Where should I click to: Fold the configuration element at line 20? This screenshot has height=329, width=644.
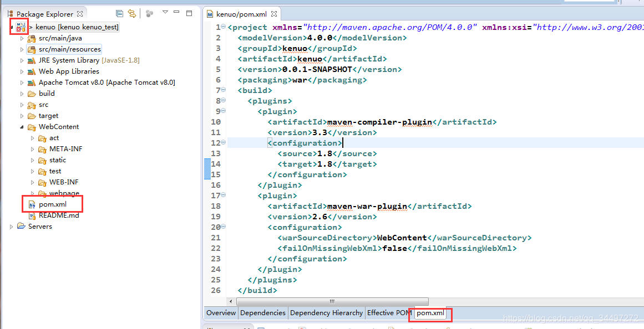click(224, 227)
